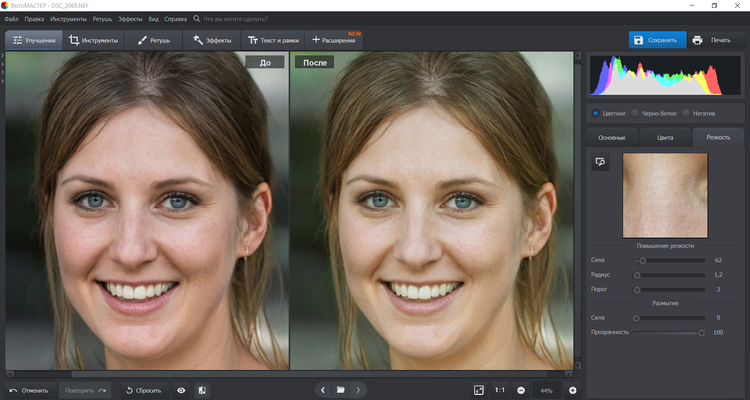
Task: Select the Черно-белое radio option
Action: [x=636, y=113]
